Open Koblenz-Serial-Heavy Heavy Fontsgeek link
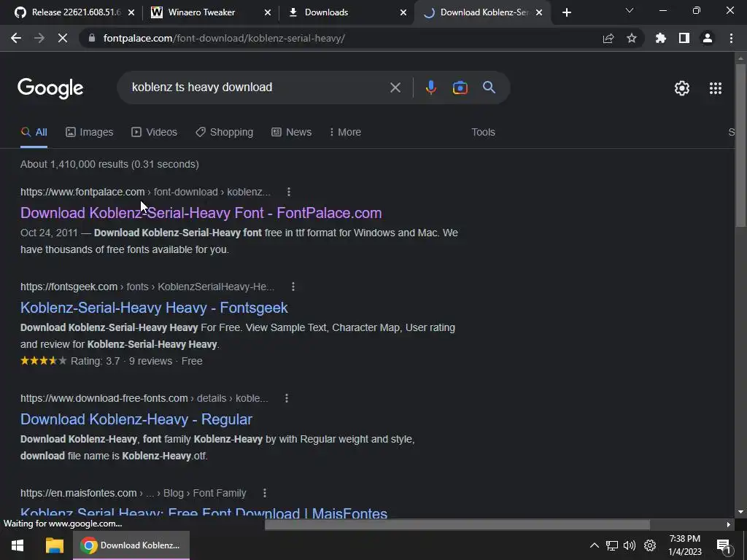747x560 pixels. (x=154, y=308)
